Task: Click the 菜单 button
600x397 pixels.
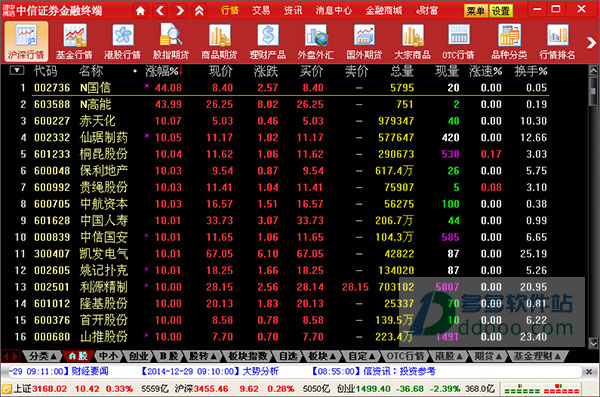Action: pos(476,11)
